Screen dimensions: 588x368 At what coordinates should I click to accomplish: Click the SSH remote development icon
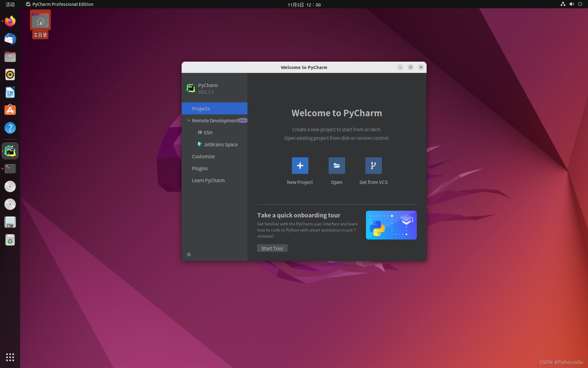pos(199,132)
